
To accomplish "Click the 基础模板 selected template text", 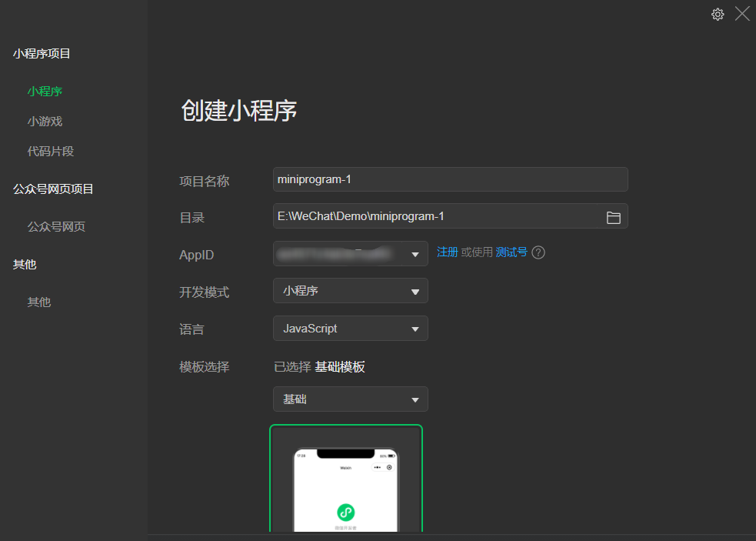I will pos(339,367).
